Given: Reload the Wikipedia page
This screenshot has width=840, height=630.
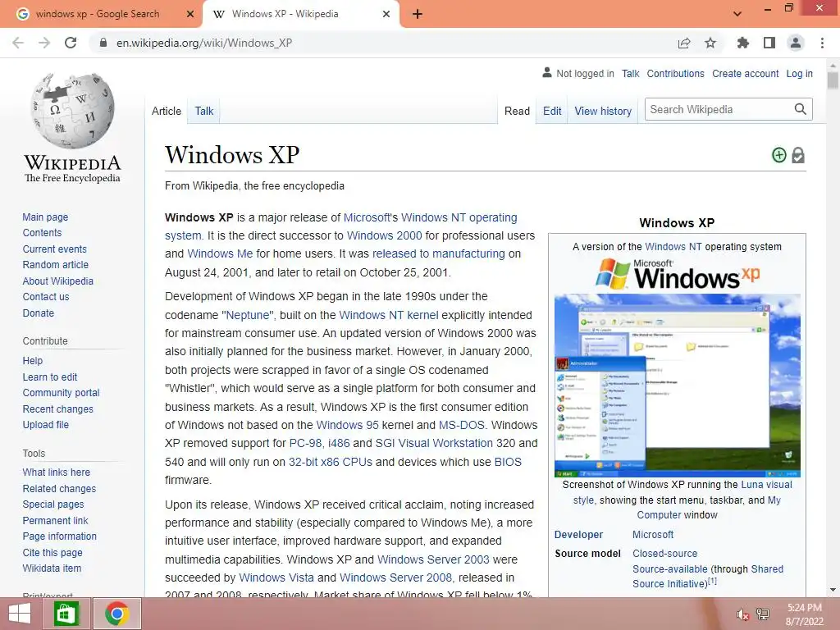Looking at the screenshot, I should 71,43.
